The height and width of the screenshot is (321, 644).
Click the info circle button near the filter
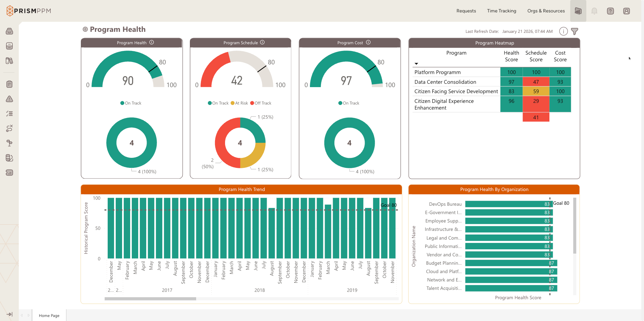[563, 31]
